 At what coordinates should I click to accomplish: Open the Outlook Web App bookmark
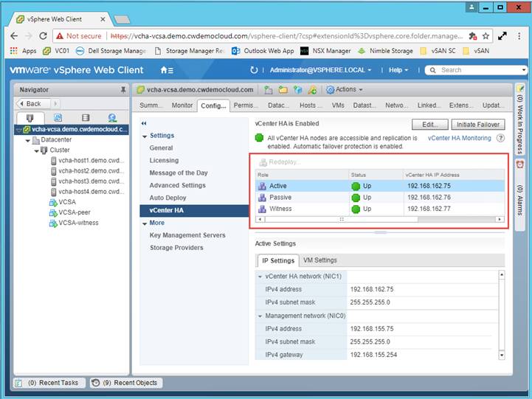pos(263,51)
